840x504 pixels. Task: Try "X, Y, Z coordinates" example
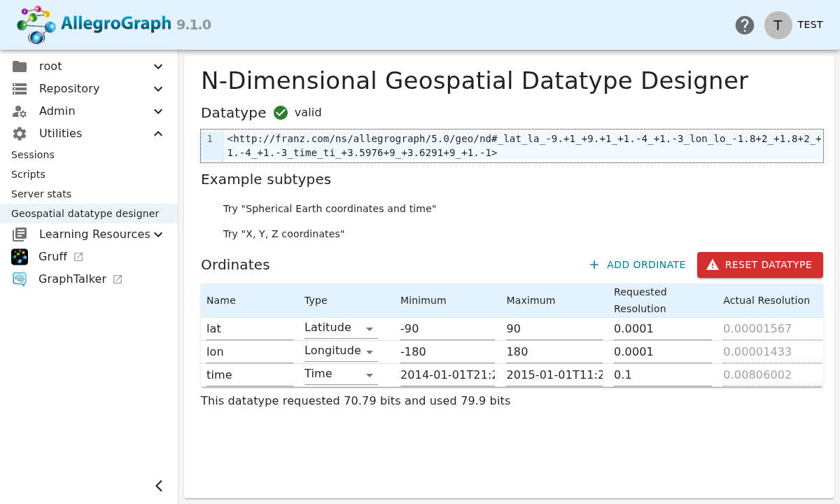point(284,234)
